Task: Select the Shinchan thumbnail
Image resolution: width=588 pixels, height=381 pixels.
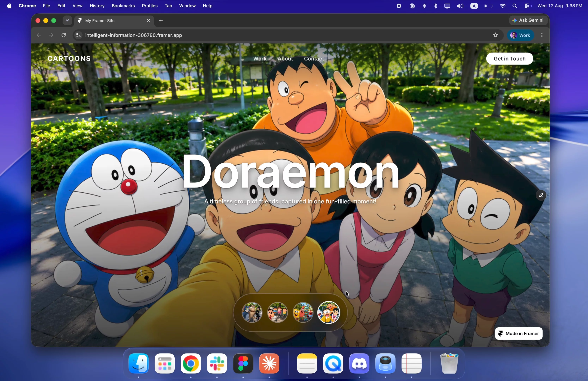Action: [x=277, y=313]
